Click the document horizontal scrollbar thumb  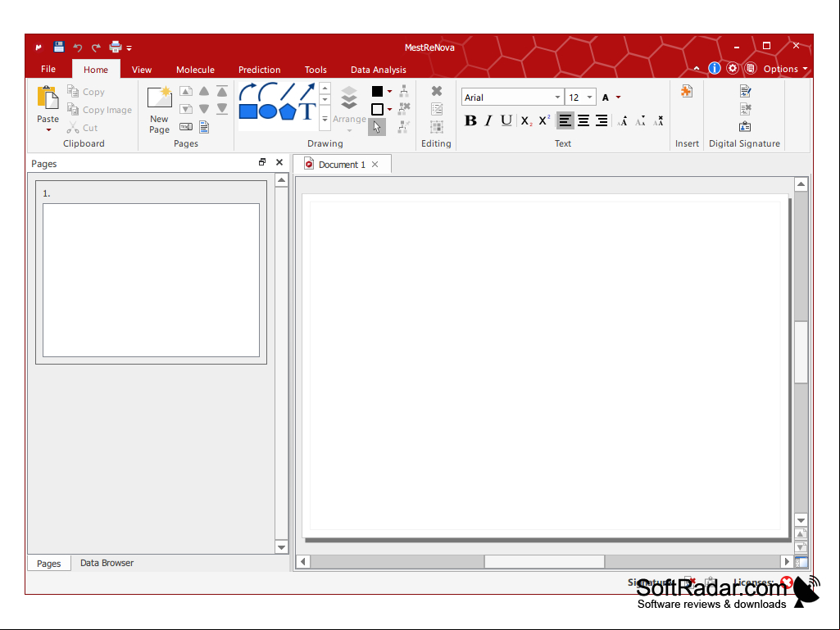tap(544, 561)
